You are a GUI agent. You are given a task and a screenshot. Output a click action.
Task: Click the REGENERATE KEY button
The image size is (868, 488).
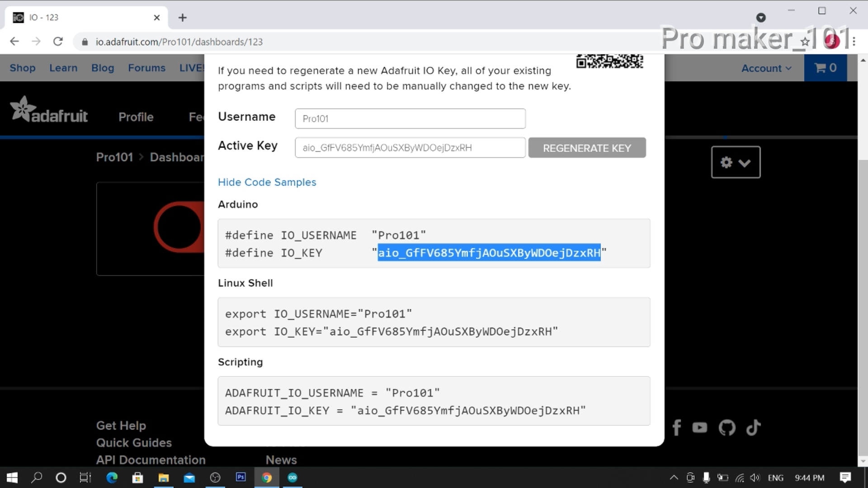[x=587, y=148]
